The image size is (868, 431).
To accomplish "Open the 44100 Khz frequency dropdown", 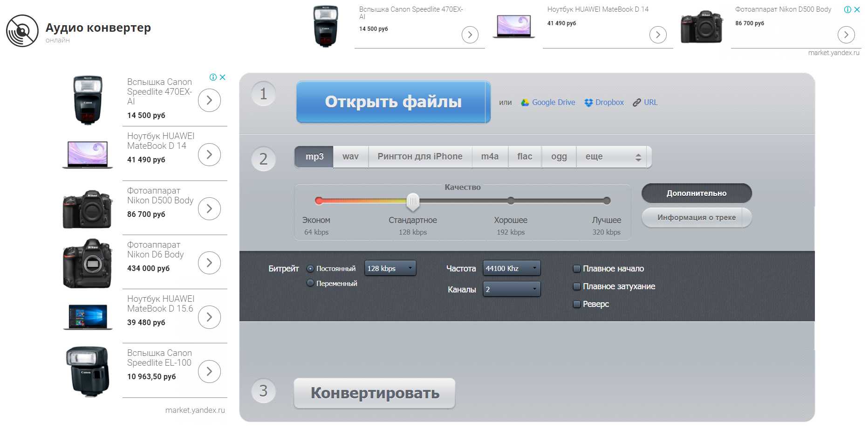I will tap(512, 268).
